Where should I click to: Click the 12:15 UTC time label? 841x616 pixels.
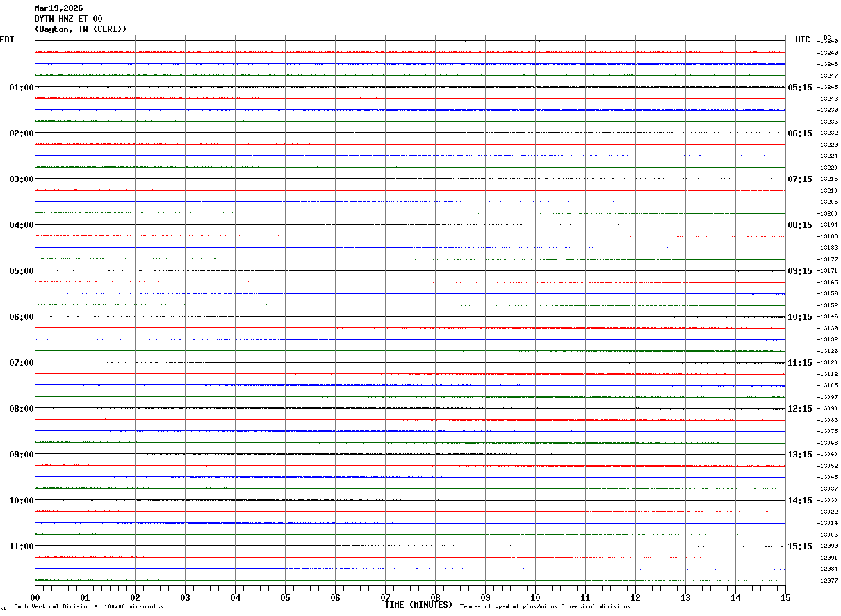tap(800, 408)
